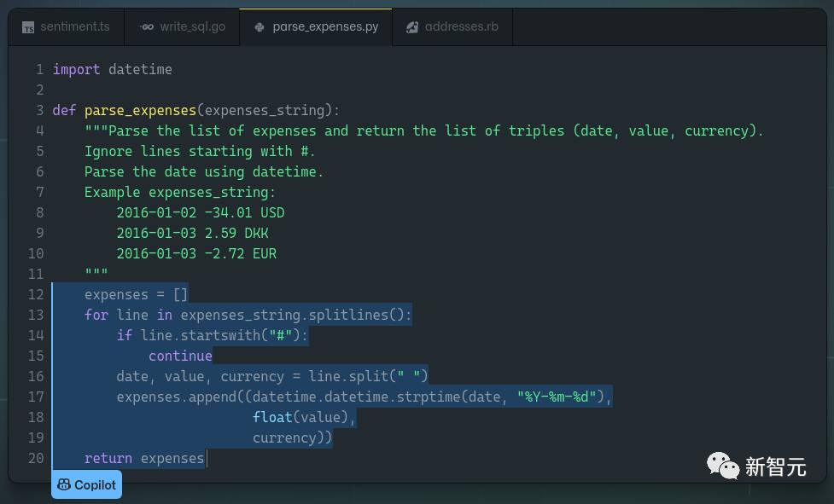834x504 pixels.
Task: Place cursor on the import datetime line
Action: click(x=112, y=69)
